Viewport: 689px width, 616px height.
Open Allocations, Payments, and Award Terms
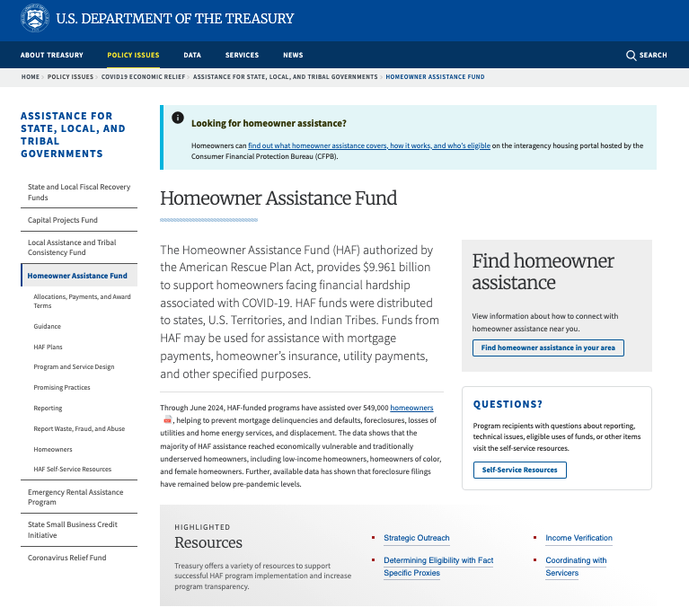(x=82, y=301)
